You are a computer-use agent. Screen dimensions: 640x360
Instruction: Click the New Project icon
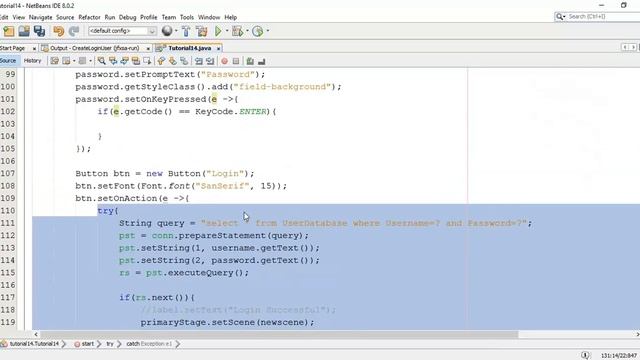click(x=9, y=31)
